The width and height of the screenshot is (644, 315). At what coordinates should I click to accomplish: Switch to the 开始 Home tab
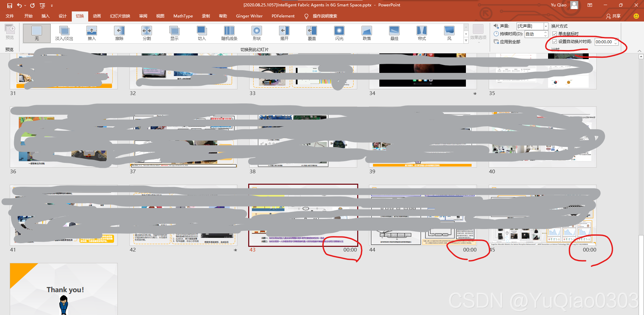(29, 16)
